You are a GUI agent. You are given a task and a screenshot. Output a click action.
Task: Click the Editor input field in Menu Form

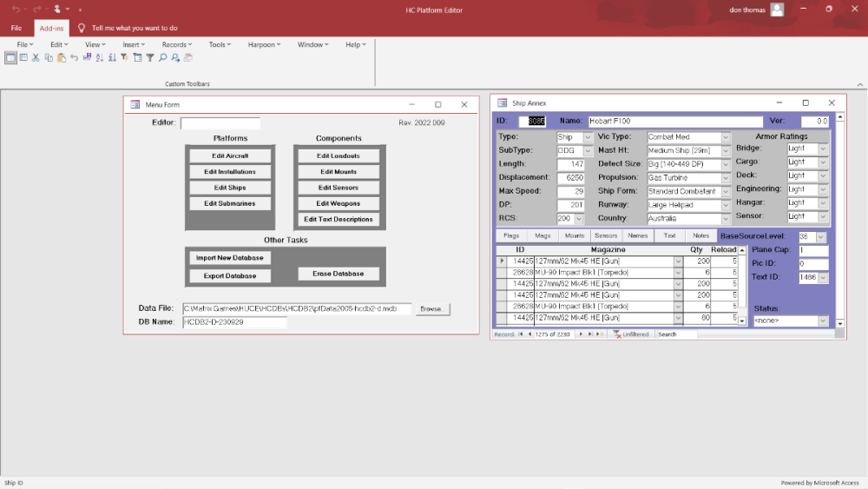pyautogui.click(x=220, y=123)
